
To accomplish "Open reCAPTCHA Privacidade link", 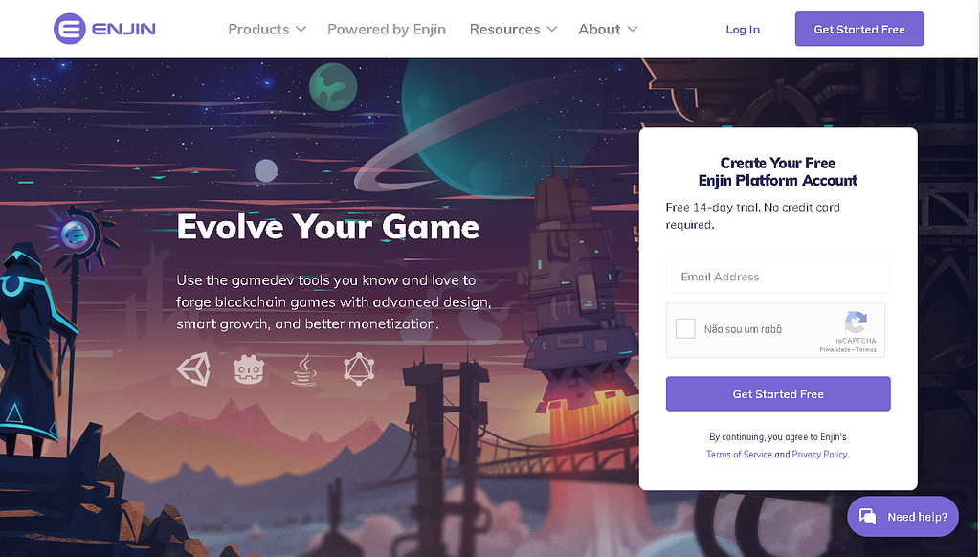I will (835, 350).
